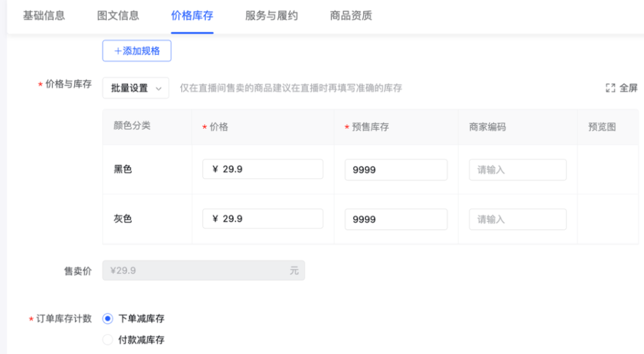Click the 黑色 row price input
The image size is (644, 354).
point(263,169)
